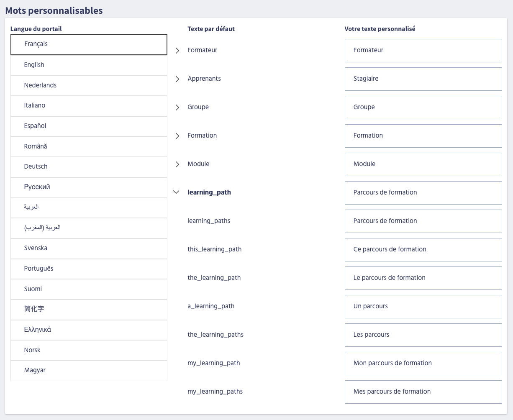Expand the Groupe row chevron

[x=177, y=108]
